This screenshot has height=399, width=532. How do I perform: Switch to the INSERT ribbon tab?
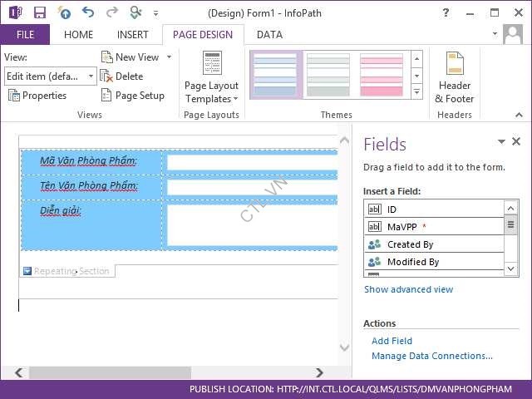[x=133, y=35]
